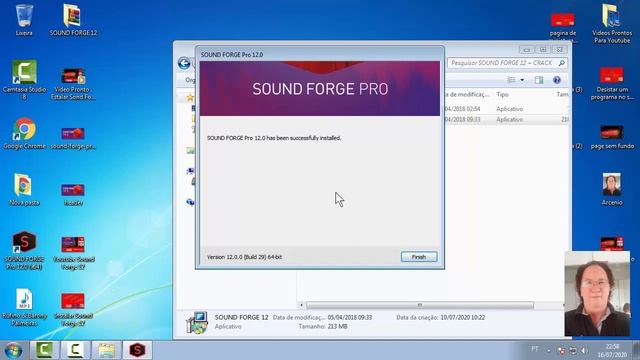Click the Windows Explorer taskbar button
640x360 pixels.
106,350
